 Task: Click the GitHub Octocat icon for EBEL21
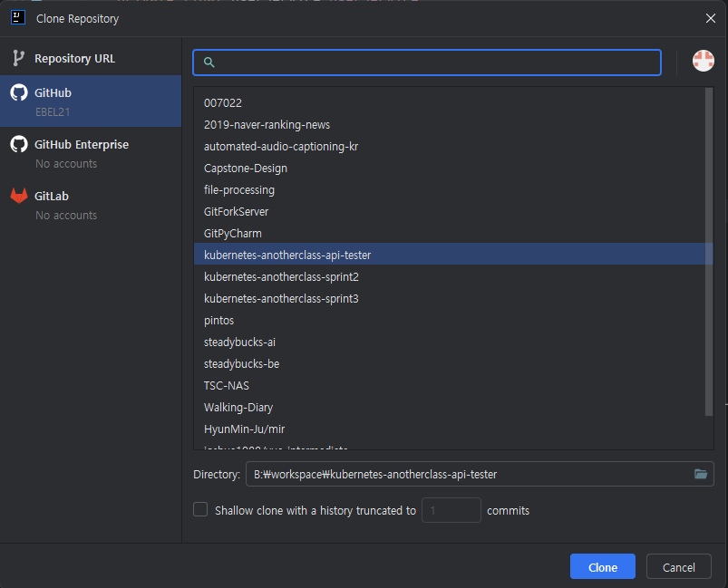tap(19, 92)
